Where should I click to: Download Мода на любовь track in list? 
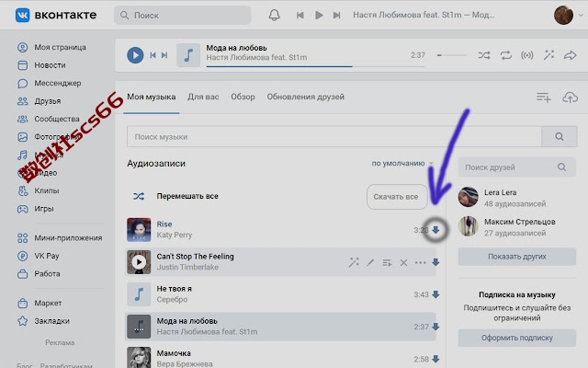(435, 328)
